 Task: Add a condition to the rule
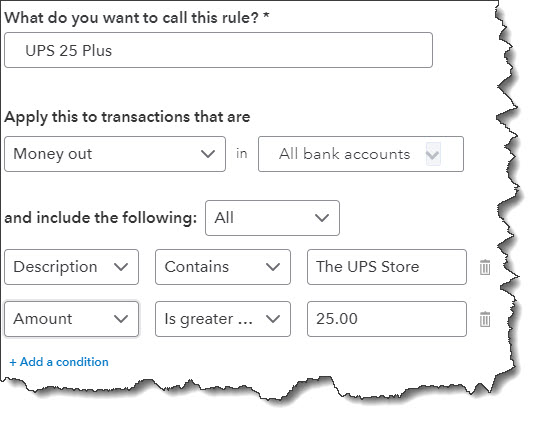59,362
